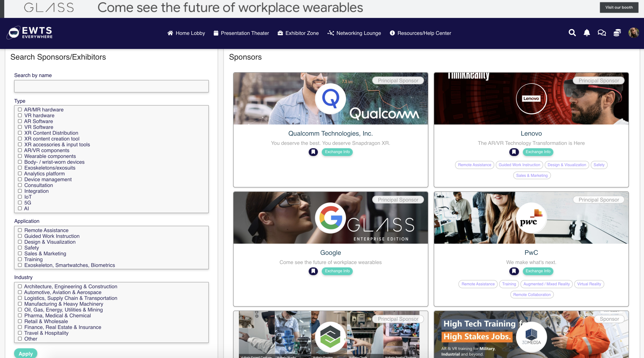Check the Analytics platform type
Viewport: 644px width, 358px height.
point(20,173)
